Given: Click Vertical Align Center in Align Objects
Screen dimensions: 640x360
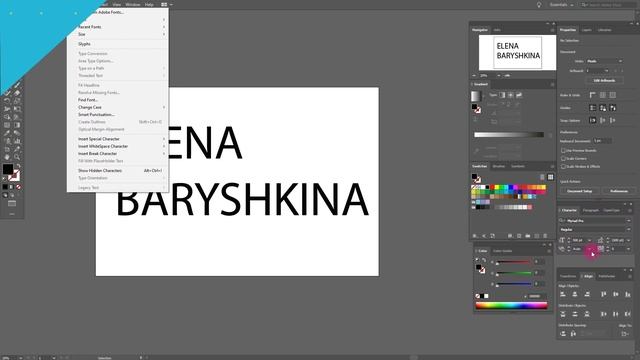Looking at the screenshot, I should point(616,294).
